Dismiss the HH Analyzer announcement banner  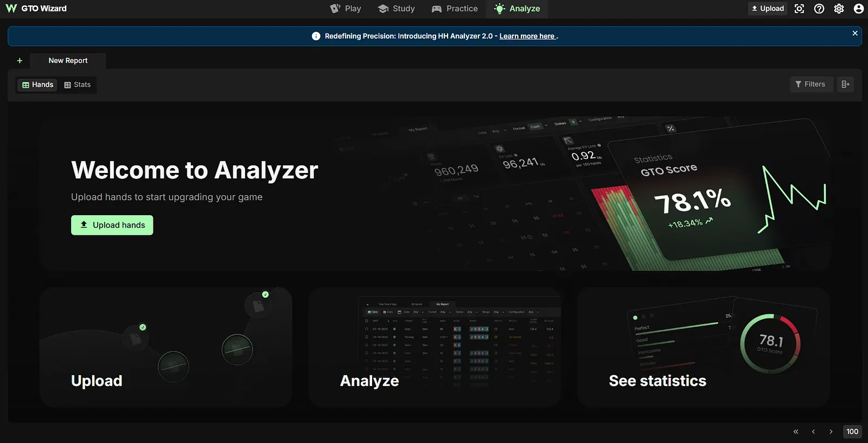coord(855,34)
